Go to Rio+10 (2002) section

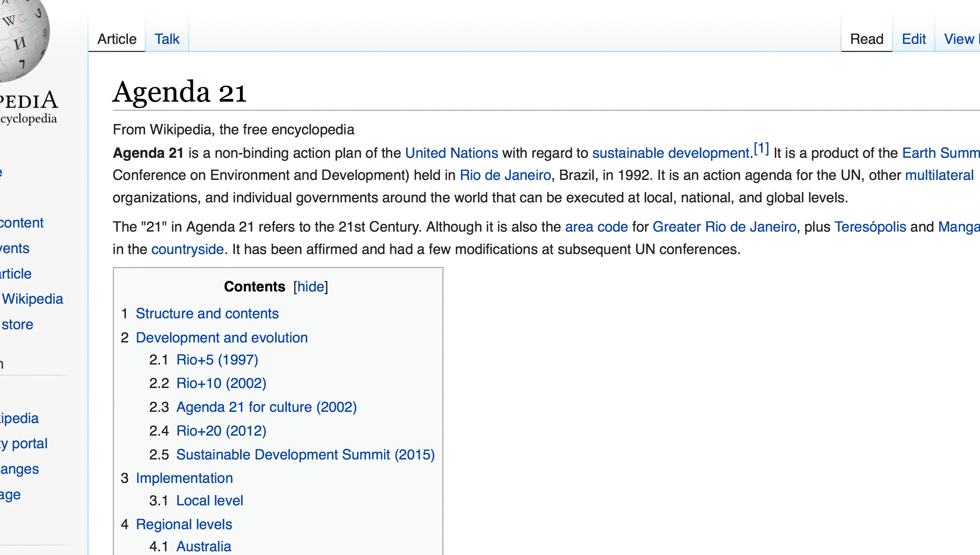coord(221,383)
